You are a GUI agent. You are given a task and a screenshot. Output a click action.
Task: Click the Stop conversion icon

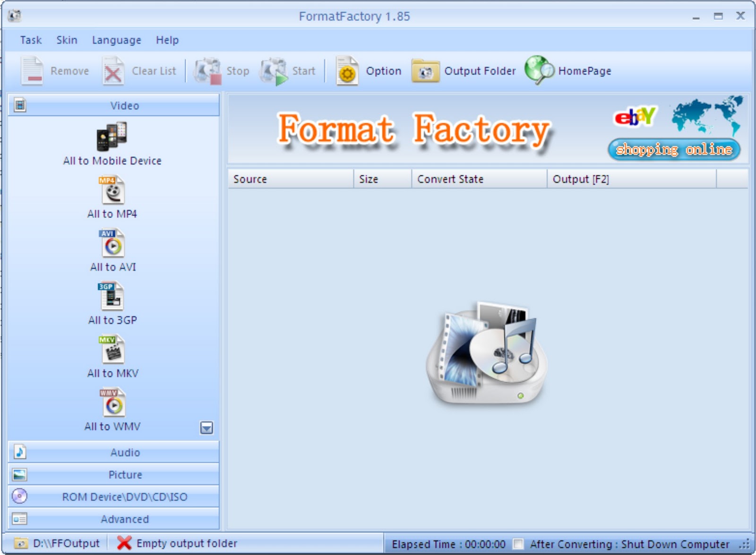point(208,71)
